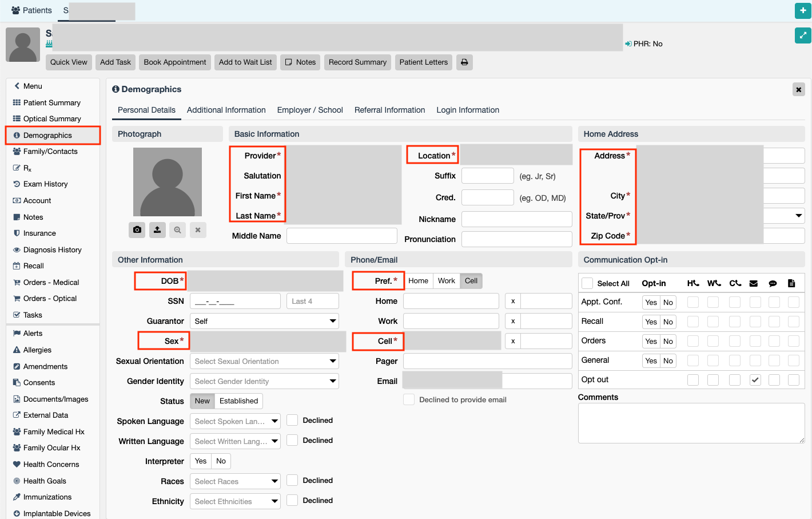Switch to the Additional Information tab
This screenshot has height=519, width=812.
[226, 110]
